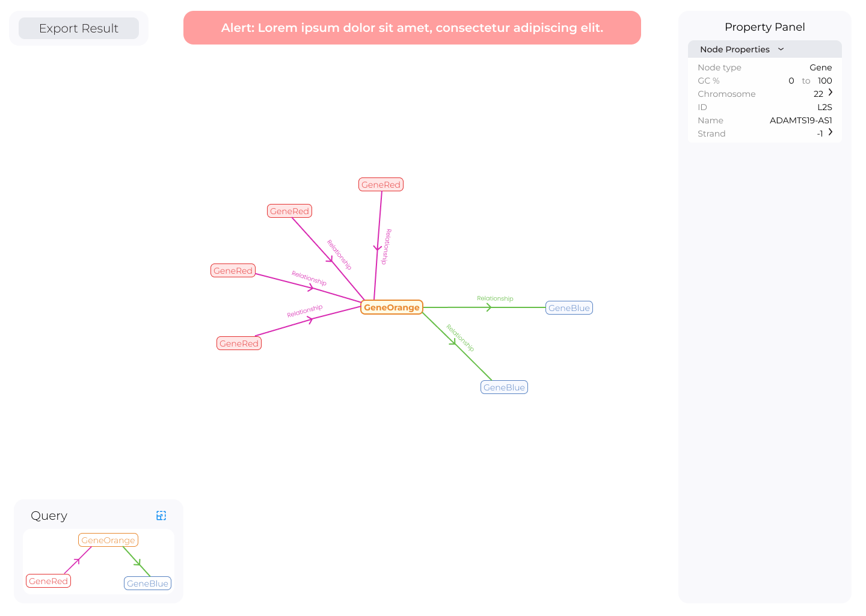The image size is (866, 616).
Task: Select the central GeneOrange node in the graph
Action: point(392,307)
